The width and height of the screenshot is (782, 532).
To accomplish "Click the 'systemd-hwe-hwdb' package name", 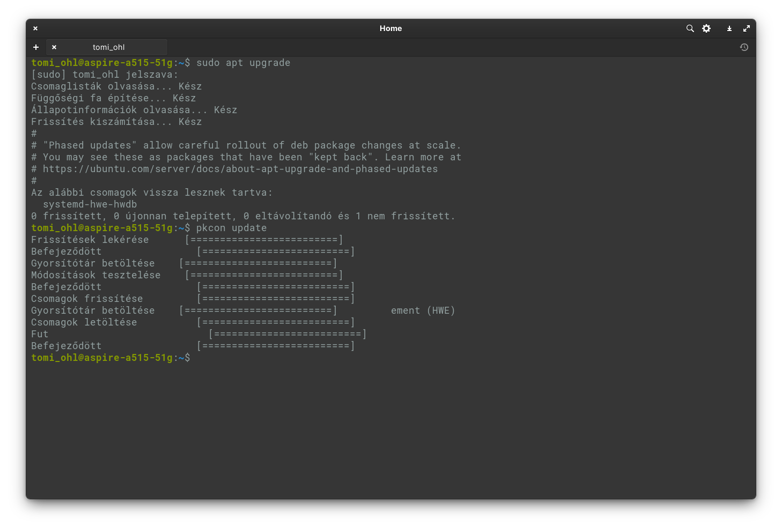I will 90,204.
